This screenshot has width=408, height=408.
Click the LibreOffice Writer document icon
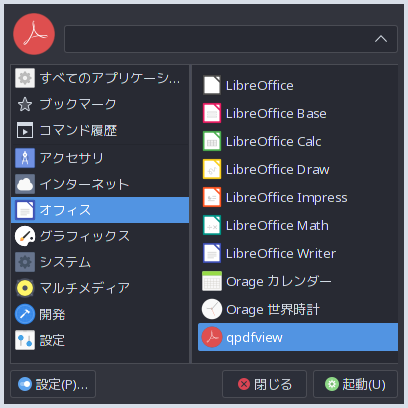click(x=212, y=253)
